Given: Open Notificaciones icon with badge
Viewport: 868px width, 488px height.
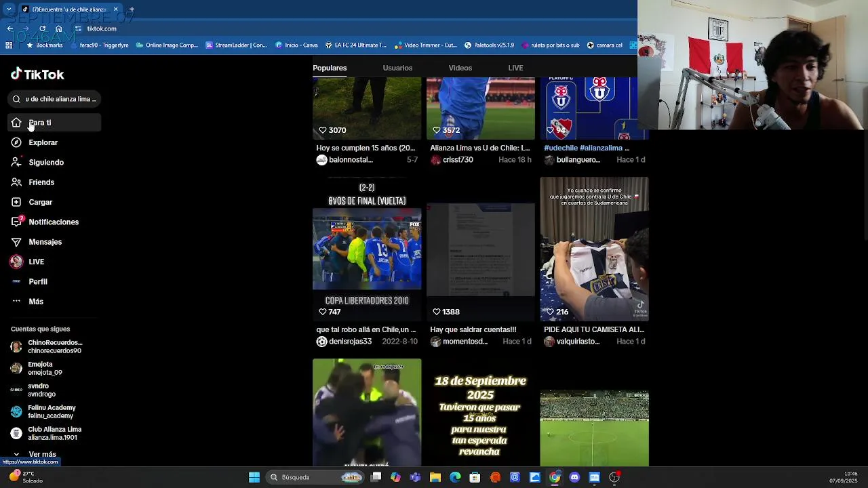Looking at the screenshot, I should coord(16,222).
